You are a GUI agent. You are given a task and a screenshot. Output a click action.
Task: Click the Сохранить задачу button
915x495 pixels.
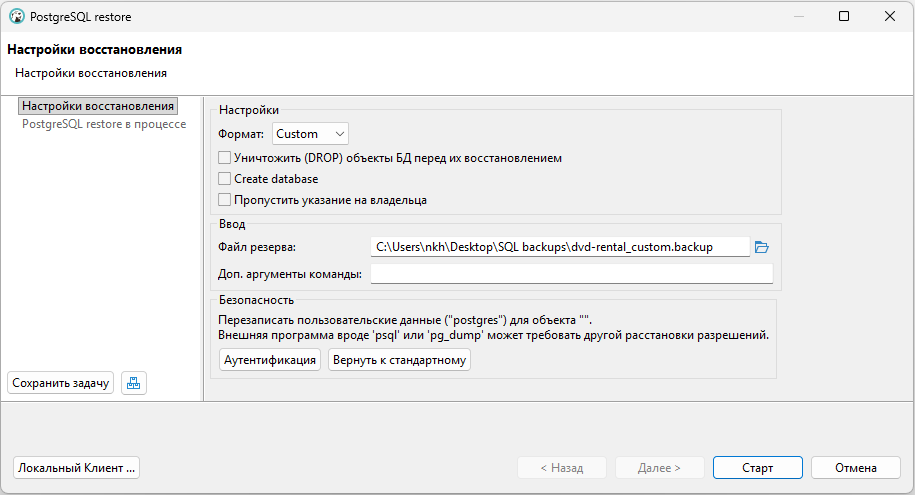click(x=61, y=383)
